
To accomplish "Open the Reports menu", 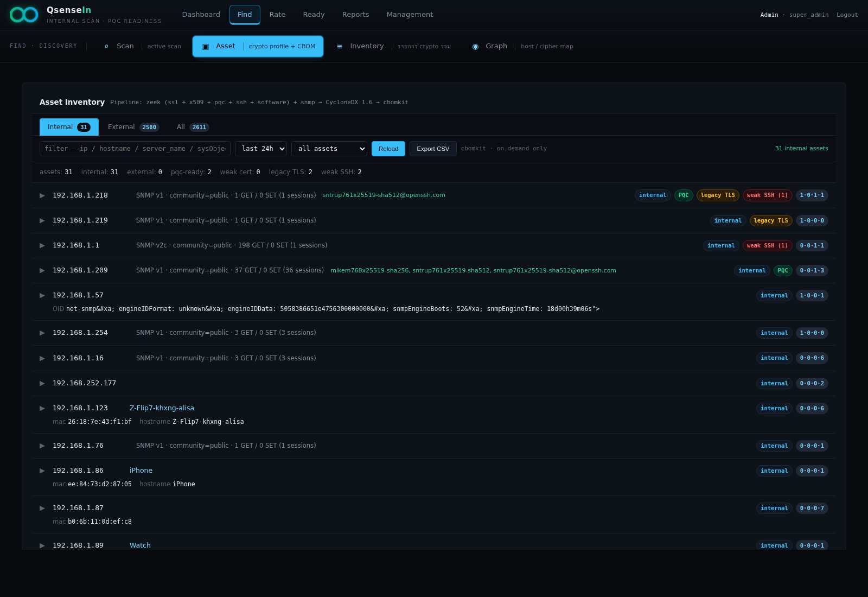I will pos(355,15).
